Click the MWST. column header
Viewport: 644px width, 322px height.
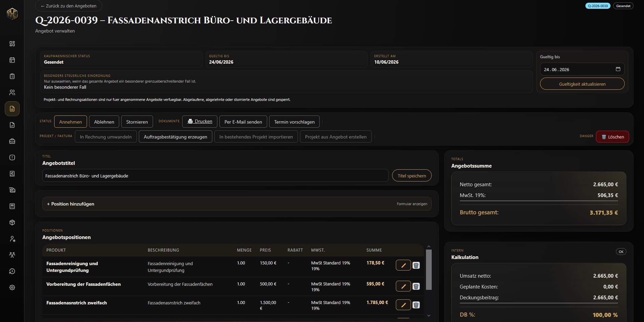point(318,250)
